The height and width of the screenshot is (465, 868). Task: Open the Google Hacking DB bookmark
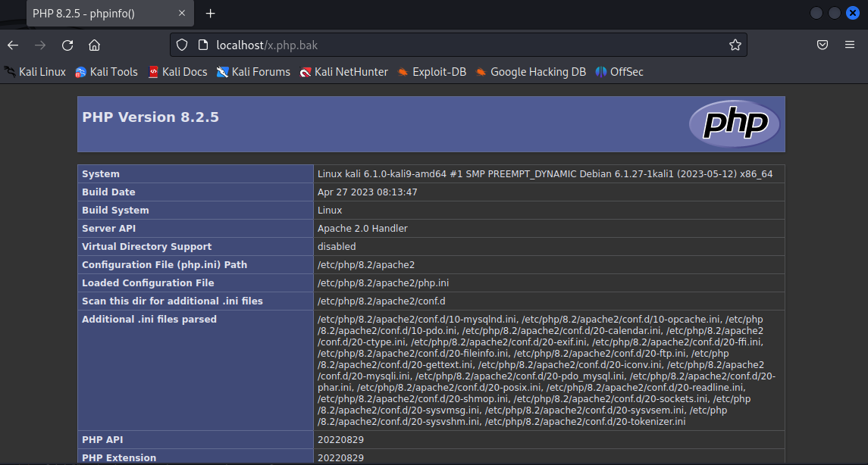(531, 72)
